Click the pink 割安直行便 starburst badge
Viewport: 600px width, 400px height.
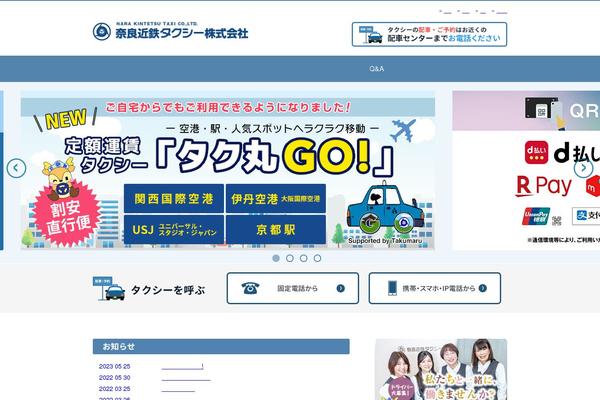pyautogui.click(x=67, y=216)
